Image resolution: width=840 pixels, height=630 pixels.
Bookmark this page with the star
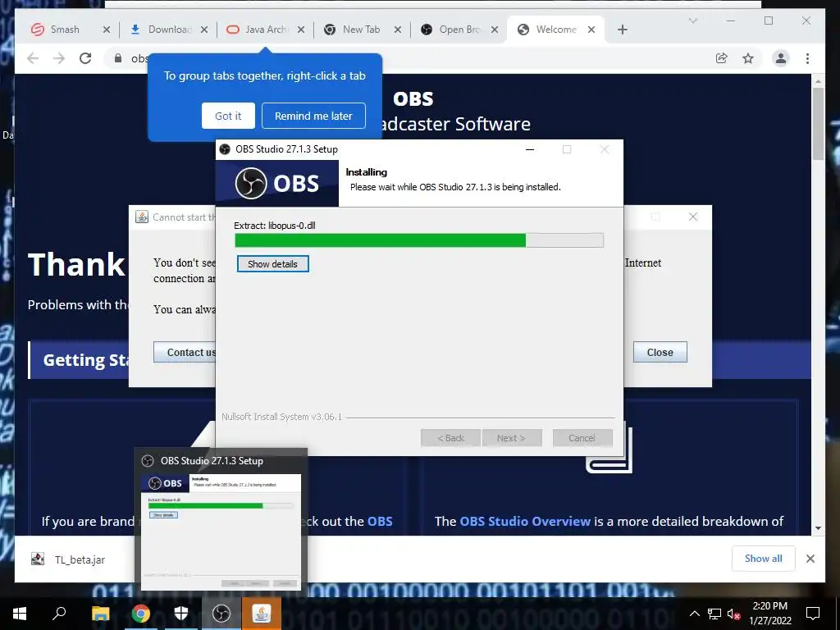click(748, 58)
